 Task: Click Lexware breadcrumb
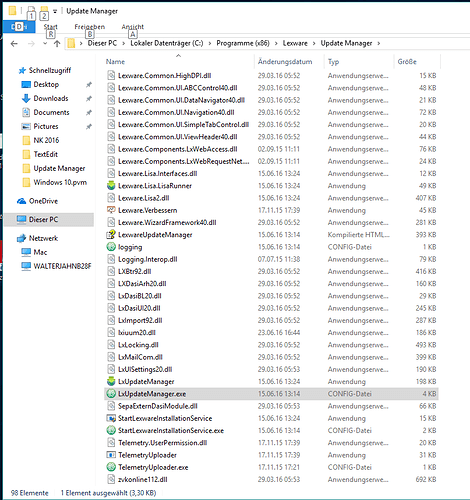[x=295, y=43]
